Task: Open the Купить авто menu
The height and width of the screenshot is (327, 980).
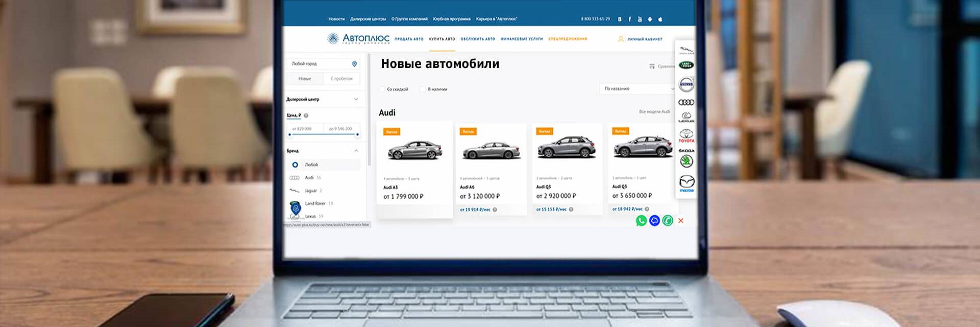Action: [442, 39]
